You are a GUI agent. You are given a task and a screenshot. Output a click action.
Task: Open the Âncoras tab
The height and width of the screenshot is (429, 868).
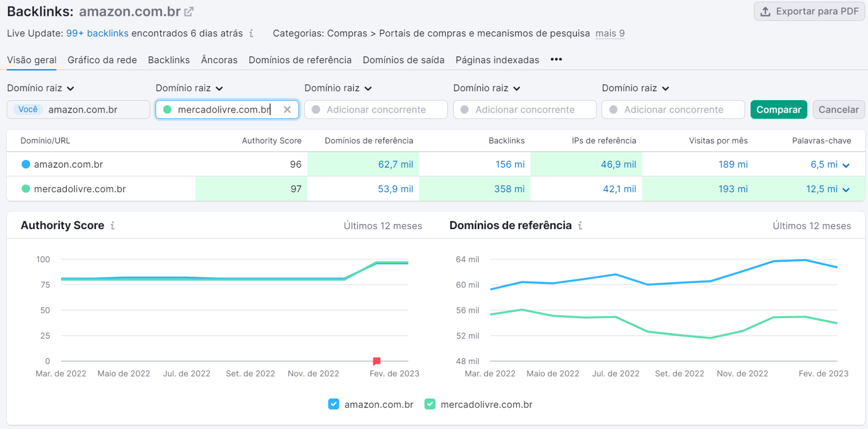[x=219, y=60]
